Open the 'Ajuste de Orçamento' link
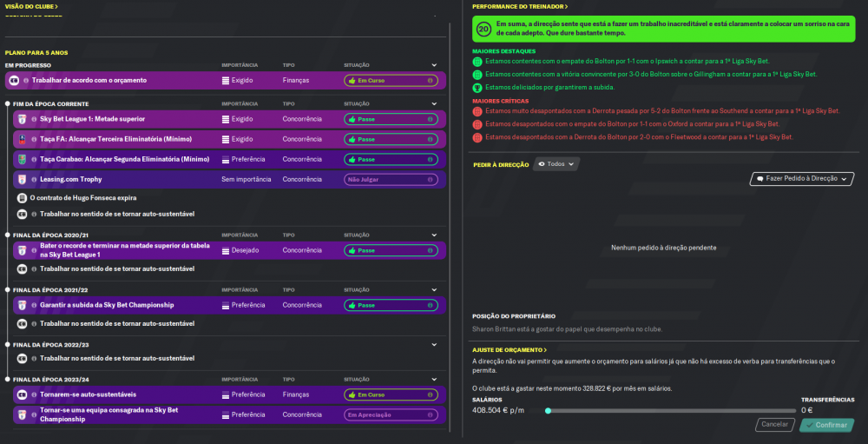This screenshot has width=868, height=444. point(510,350)
